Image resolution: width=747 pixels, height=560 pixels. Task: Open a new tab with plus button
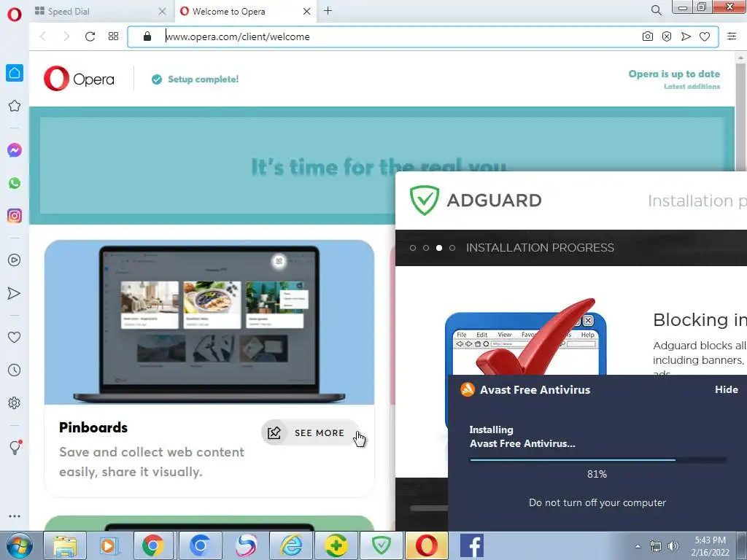pyautogui.click(x=328, y=10)
